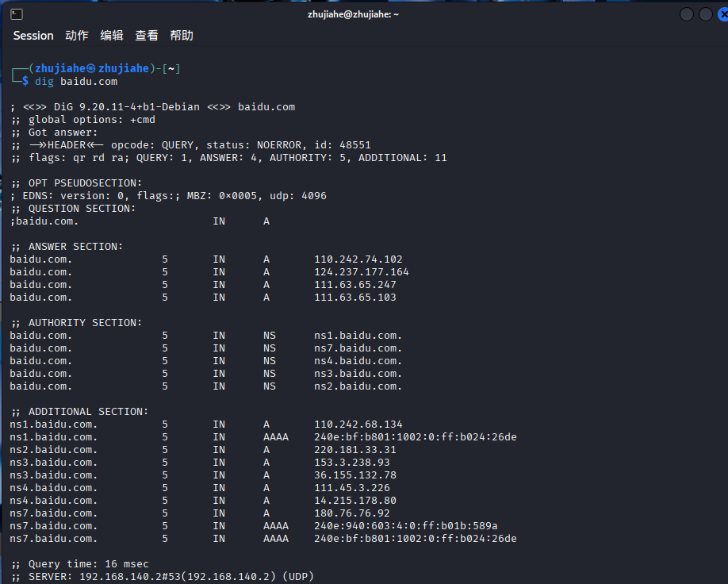This screenshot has height=584, width=728.
Task: Click nameserver ns4.baidu.com. in NS records
Action: [358, 361]
